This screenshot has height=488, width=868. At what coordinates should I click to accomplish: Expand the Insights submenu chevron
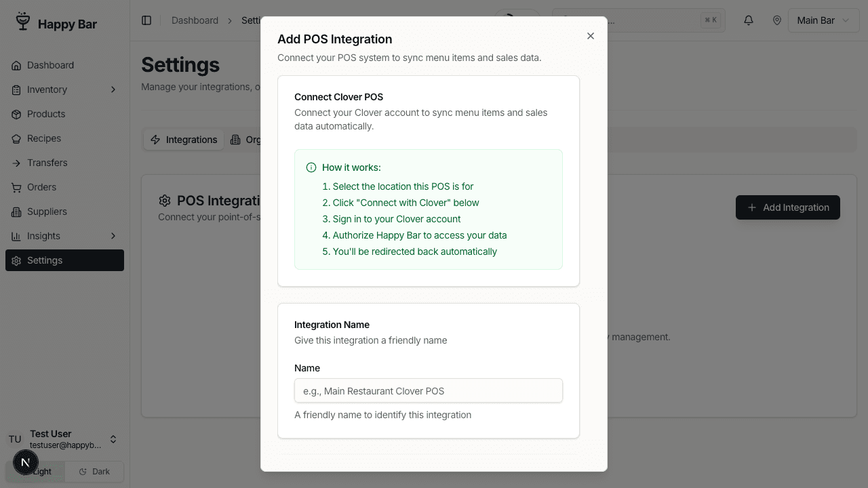pos(113,236)
